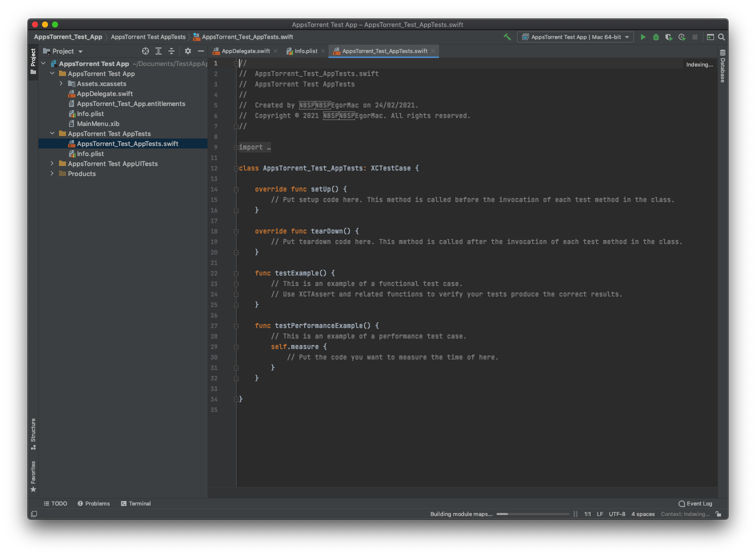The height and width of the screenshot is (556, 756).
Task: Click the 4 spaces indent widget
Action: tap(643, 514)
